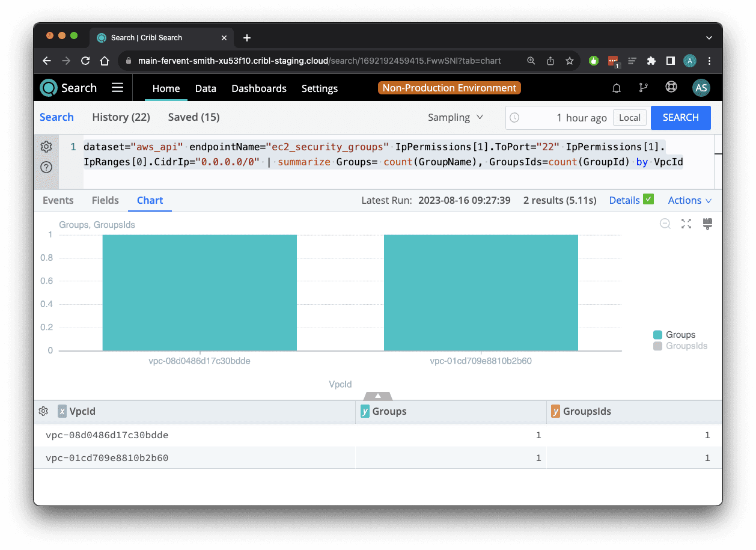Open the Details link
Screen dimensions: 756x550
coord(624,200)
